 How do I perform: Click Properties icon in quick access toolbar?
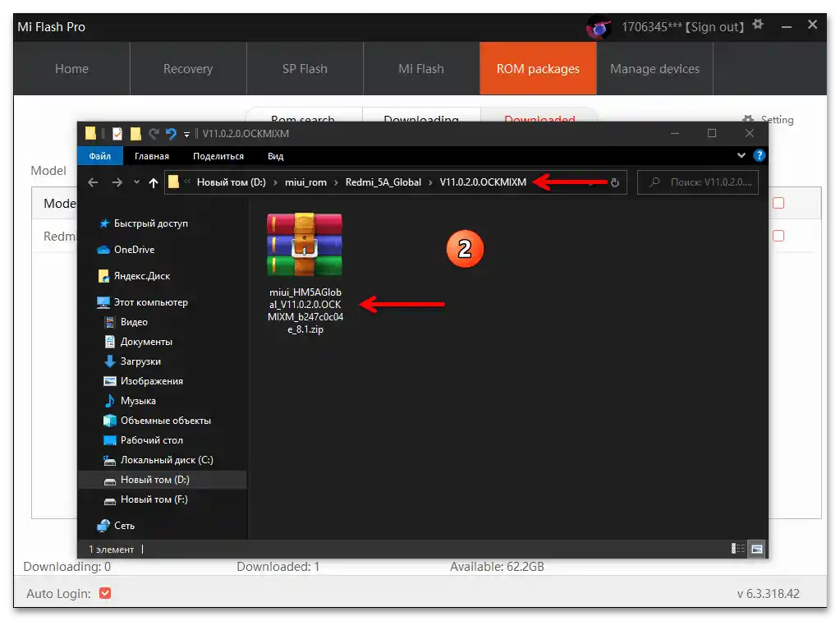pos(117,133)
